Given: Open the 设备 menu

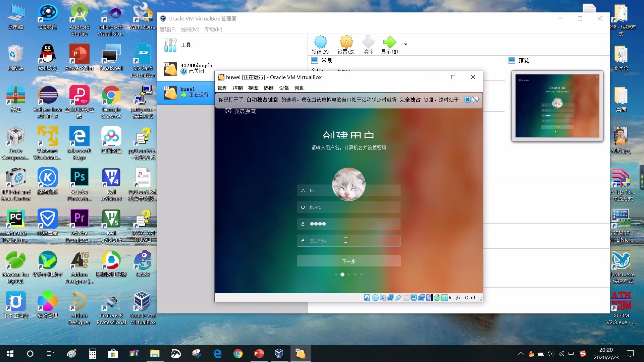Looking at the screenshot, I should (x=284, y=88).
